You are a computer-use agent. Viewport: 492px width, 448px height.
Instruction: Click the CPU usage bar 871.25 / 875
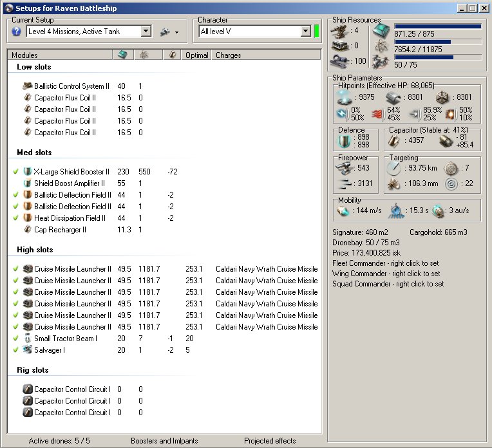[x=438, y=26]
